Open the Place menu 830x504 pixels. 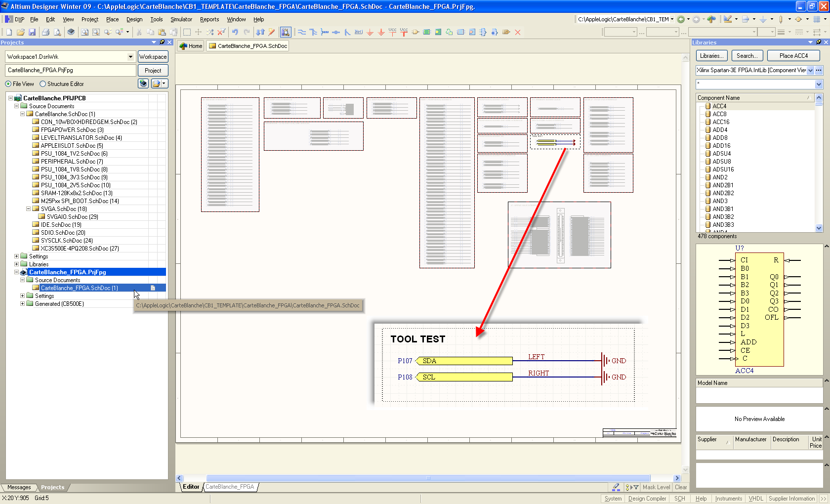coord(112,19)
